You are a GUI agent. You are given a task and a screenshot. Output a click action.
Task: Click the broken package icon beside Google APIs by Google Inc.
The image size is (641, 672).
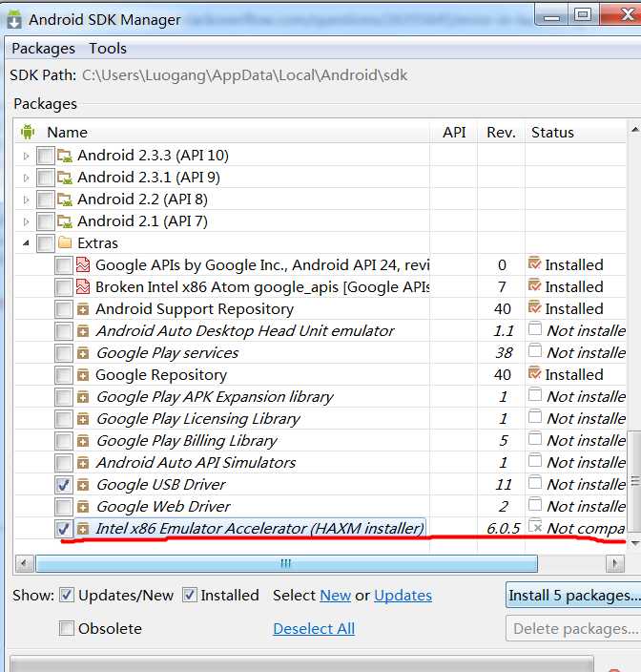pos(83,264)
